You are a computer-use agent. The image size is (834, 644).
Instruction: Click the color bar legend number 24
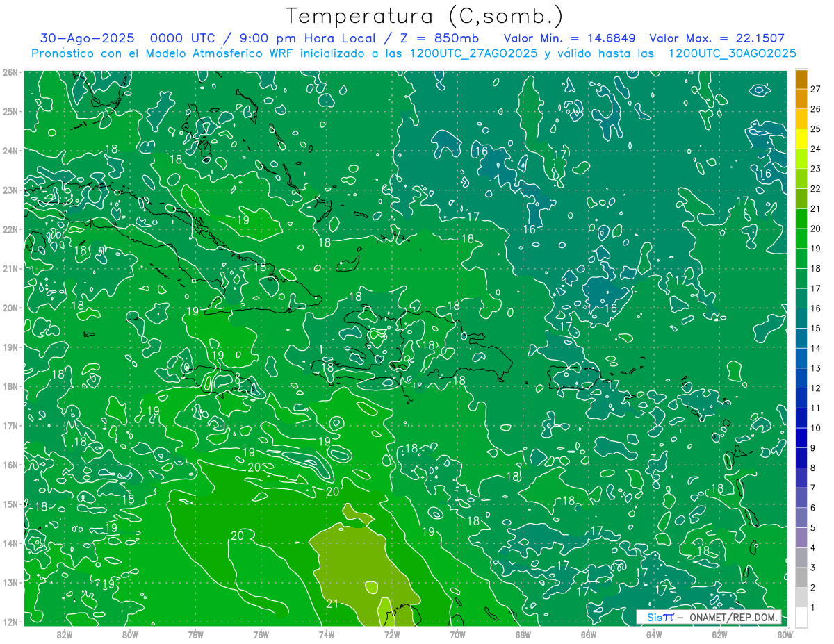(x=816, y=149)
